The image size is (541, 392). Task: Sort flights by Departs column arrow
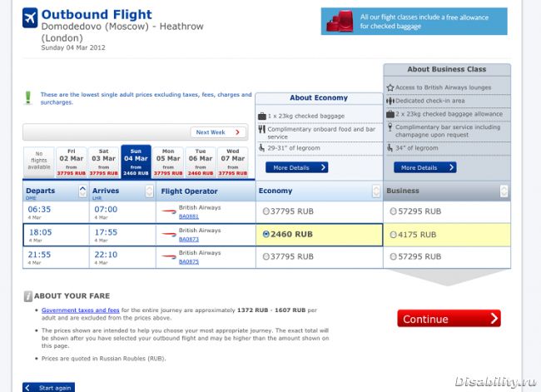click(x=82, y=191)
